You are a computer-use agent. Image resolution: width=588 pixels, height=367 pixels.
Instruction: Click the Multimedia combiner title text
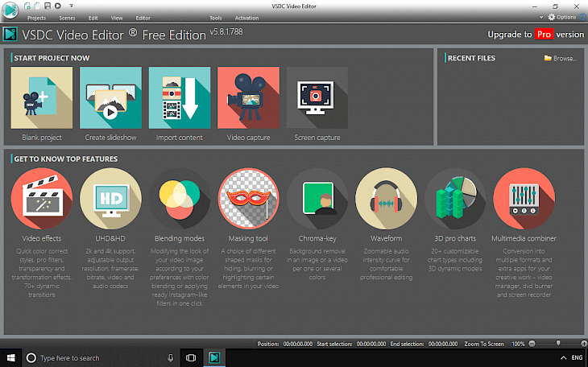coord(524,238)
